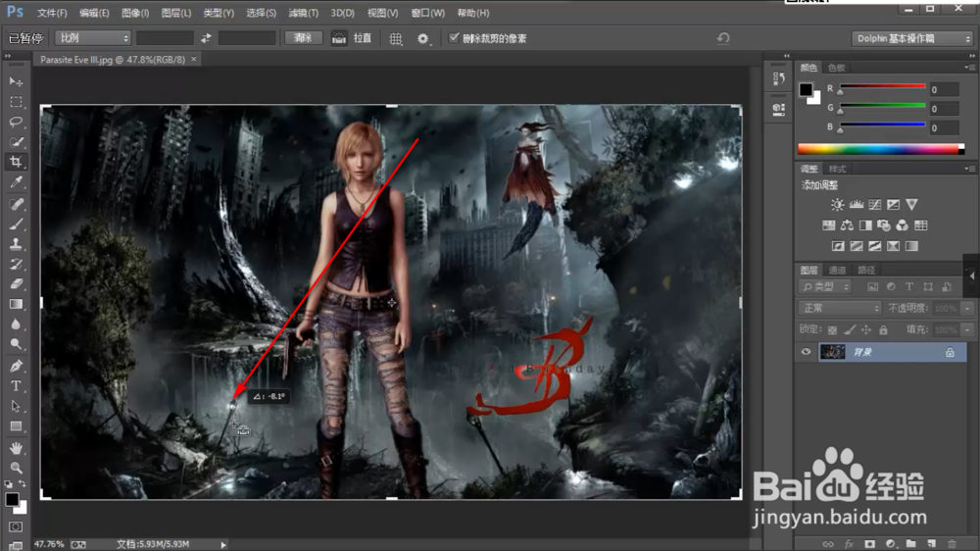Viewport: 980px width, 551px height.
Task: Toggle the delete cropped pixels checkbox
Action: click(x=454, y=38)
